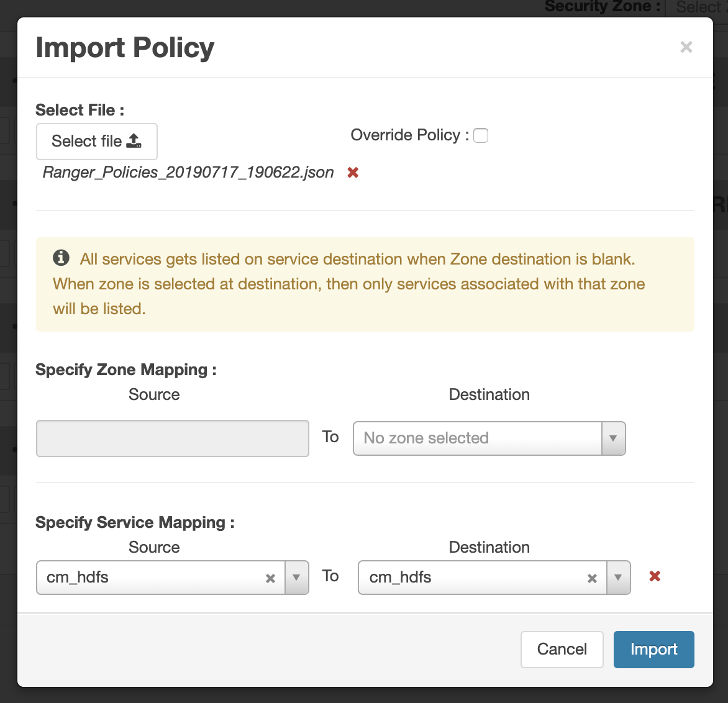Enable the Override Policy checkbox

481,135
